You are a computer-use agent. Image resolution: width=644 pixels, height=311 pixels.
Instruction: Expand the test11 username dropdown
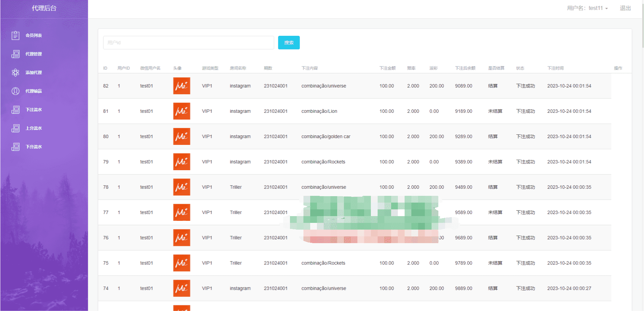[587, 8]
